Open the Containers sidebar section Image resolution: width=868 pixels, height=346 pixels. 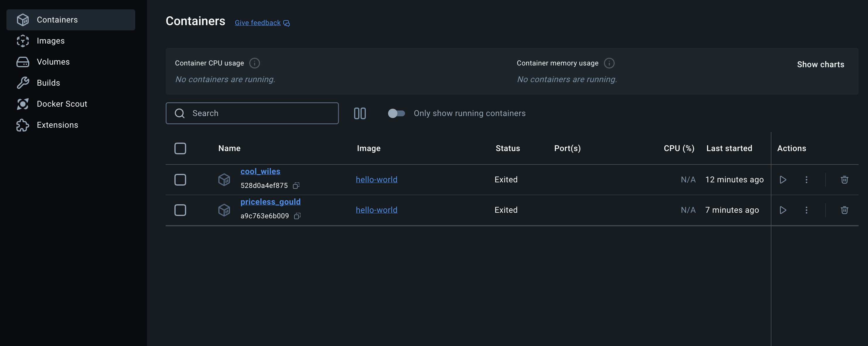tap(71, 20)
